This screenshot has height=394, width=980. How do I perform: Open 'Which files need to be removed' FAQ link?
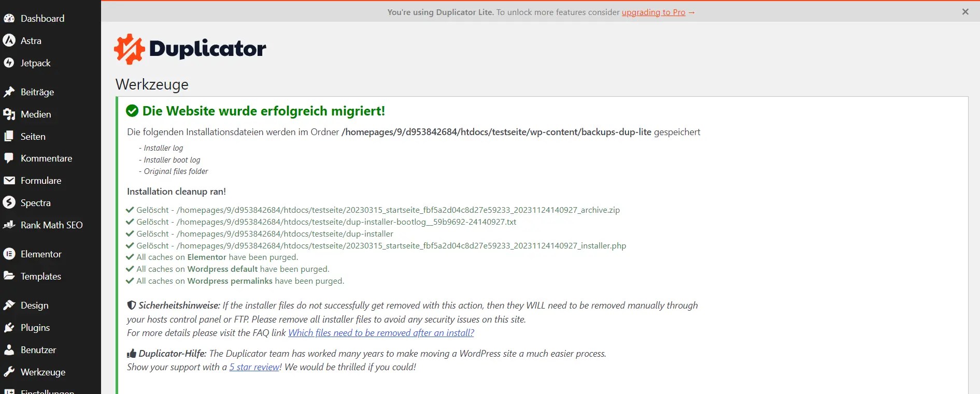381,333
